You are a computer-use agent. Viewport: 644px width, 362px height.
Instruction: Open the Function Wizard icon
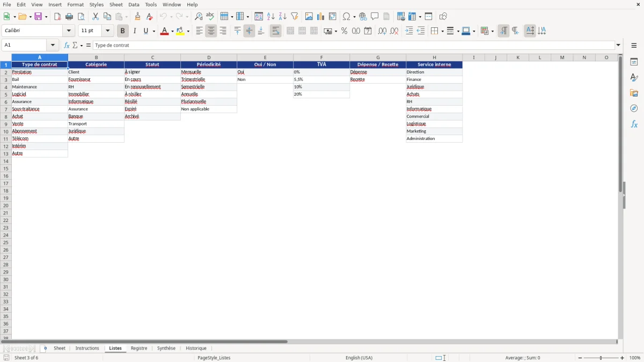pyautogui.click(x=67, y=45)
